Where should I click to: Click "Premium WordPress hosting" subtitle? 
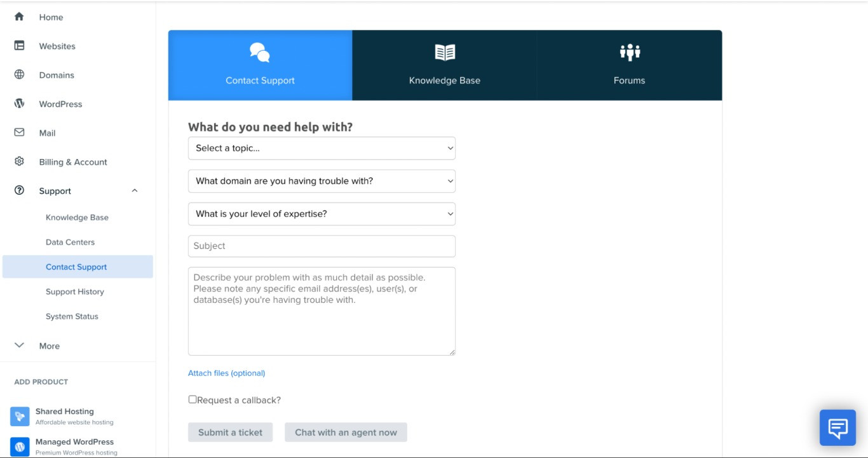[x=76, y=453]
